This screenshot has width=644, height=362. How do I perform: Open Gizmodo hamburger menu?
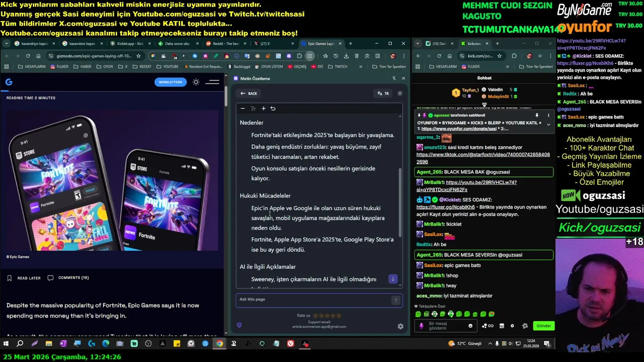[x=213, y=82]
